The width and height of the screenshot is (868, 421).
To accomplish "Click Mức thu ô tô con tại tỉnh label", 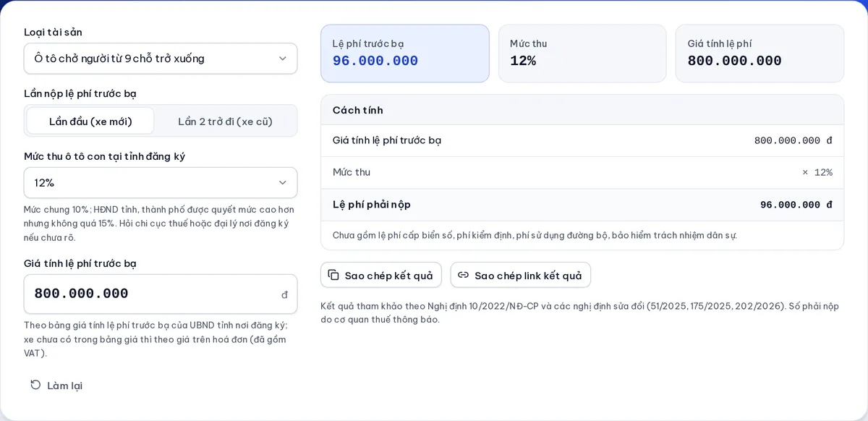I will 105,156.
